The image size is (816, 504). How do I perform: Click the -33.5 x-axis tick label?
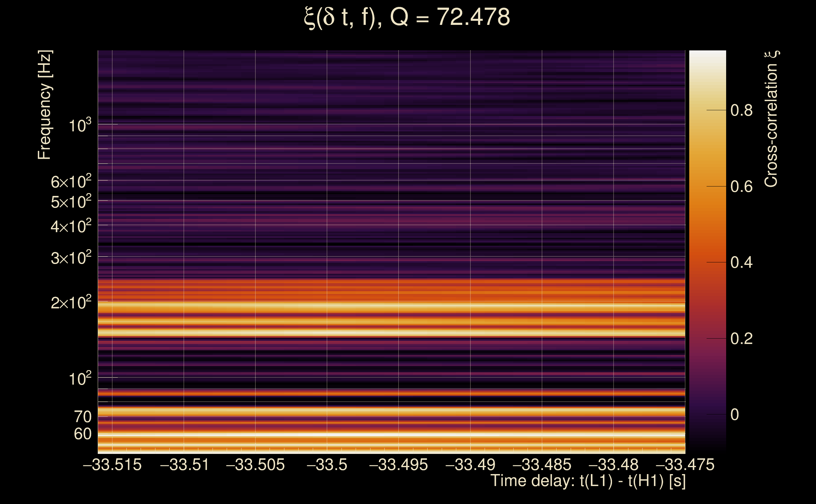click(327, 465)
